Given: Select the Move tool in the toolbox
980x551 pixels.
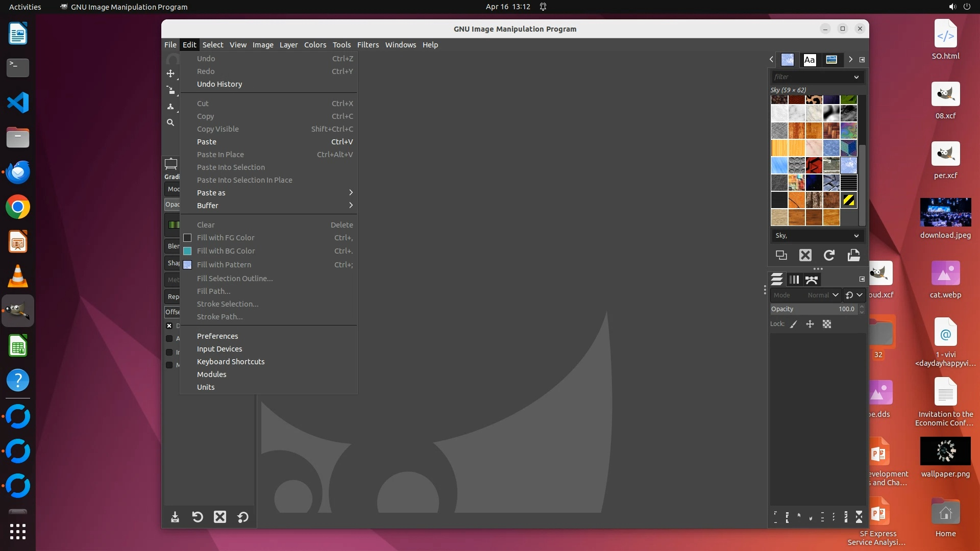Looking at the screenshot, I should pos(170,74).
